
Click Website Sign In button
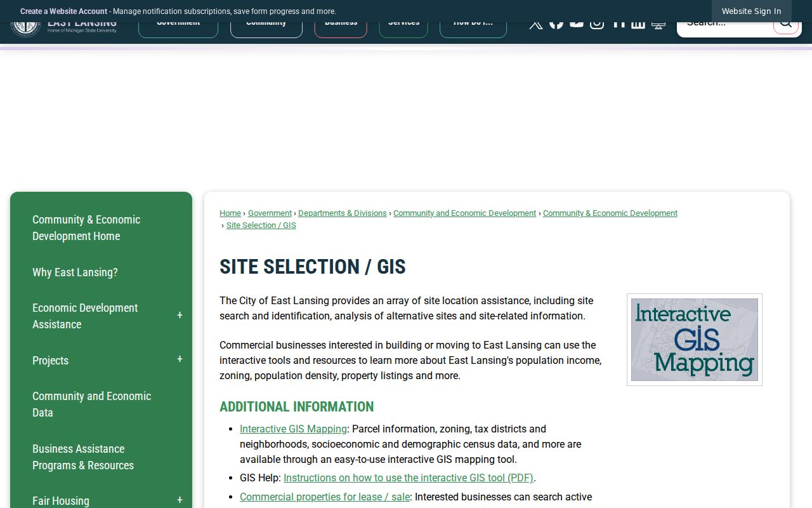pyautogui.click(x=751, y=11)
